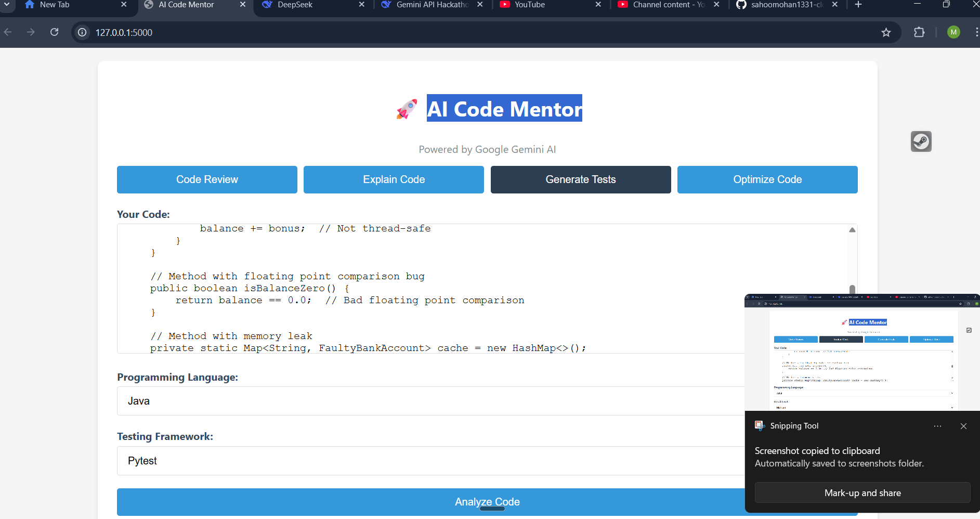Image resolution: width=980 pixels, height=519 pixels.
Task: Open Snipping Tool notification options (three dots)
Action: (937, 426)
